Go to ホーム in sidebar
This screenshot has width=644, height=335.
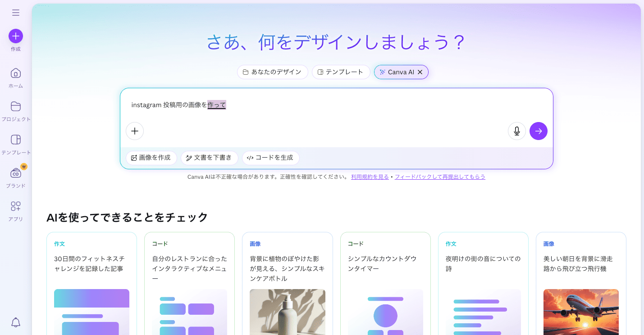[x=16, y=78]
